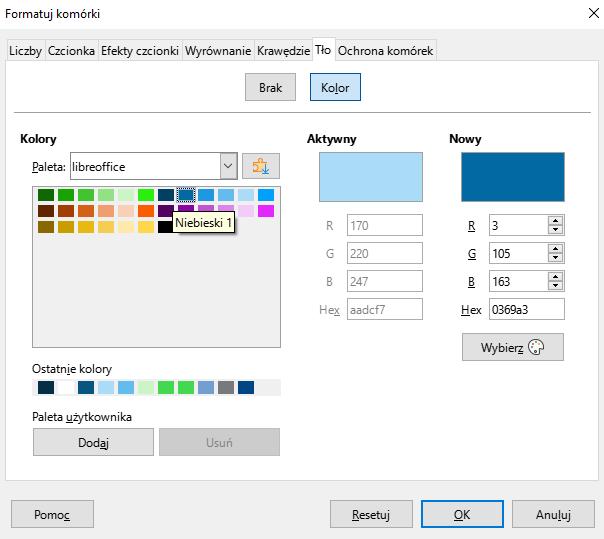Increase the Nowy B value with up arrow

[x=555, y=277]
